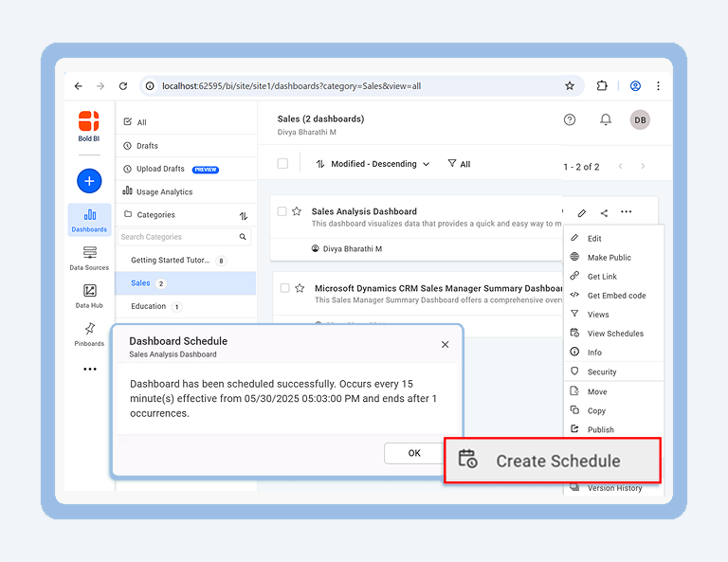The image size is (728, 562).
Task: Open the All dashboards list
Action: tap(186, 122)
